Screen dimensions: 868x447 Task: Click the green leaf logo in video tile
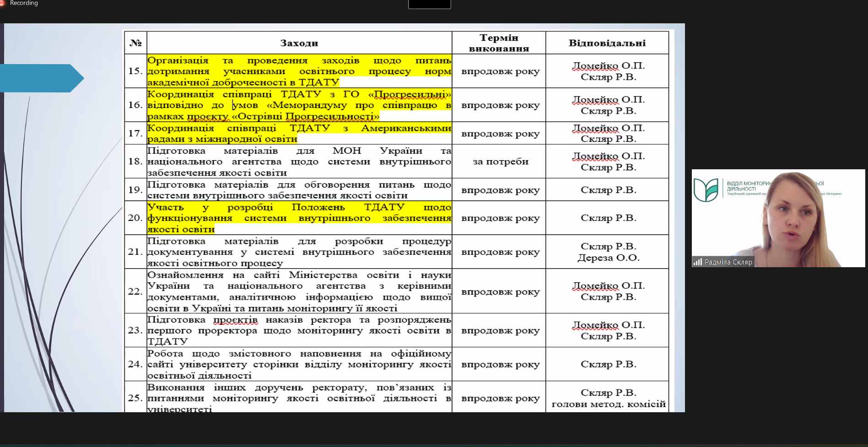[706, 190]
